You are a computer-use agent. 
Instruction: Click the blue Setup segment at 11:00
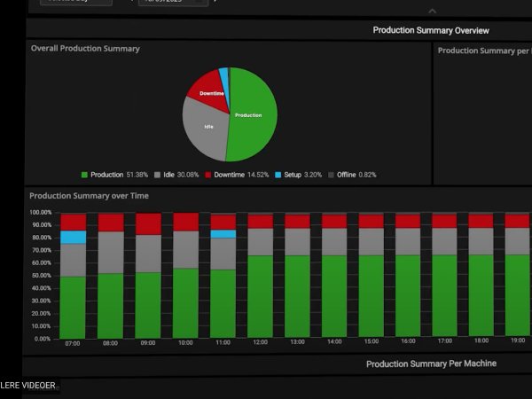(x=223, y=234)
